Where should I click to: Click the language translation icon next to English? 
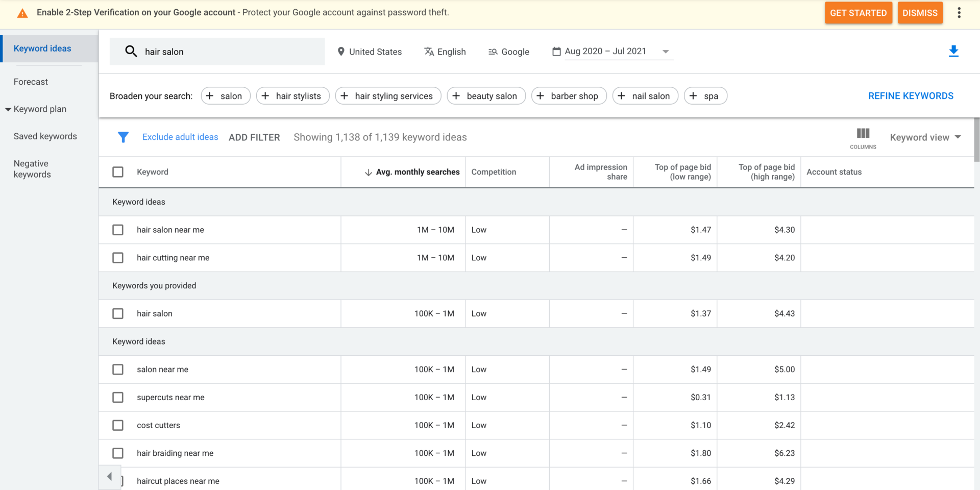click(x=428, y=51)
